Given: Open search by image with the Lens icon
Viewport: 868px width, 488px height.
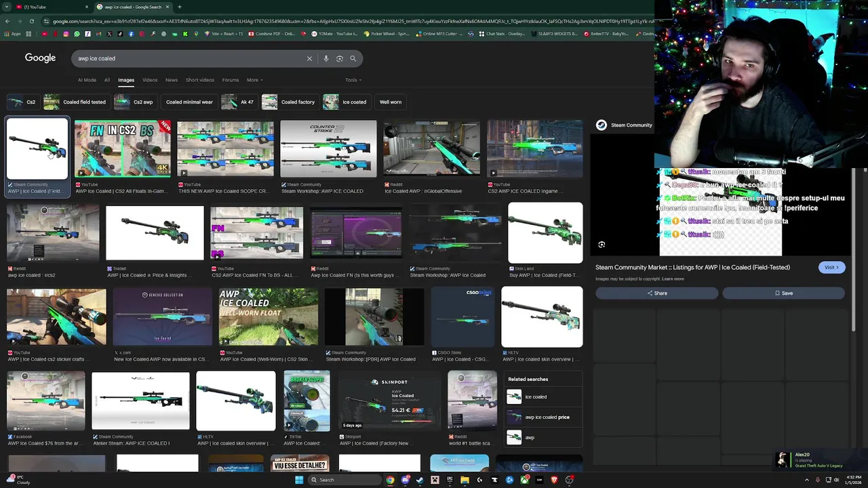Looking at the screenshot, I should [340, 58].
